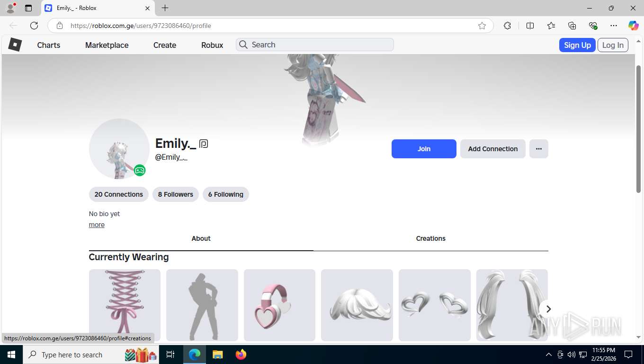Image resolution: width=644 pixels, height=364 pixels.
Task: Open File Explorer from taskbar
Action: pos(217,355)
